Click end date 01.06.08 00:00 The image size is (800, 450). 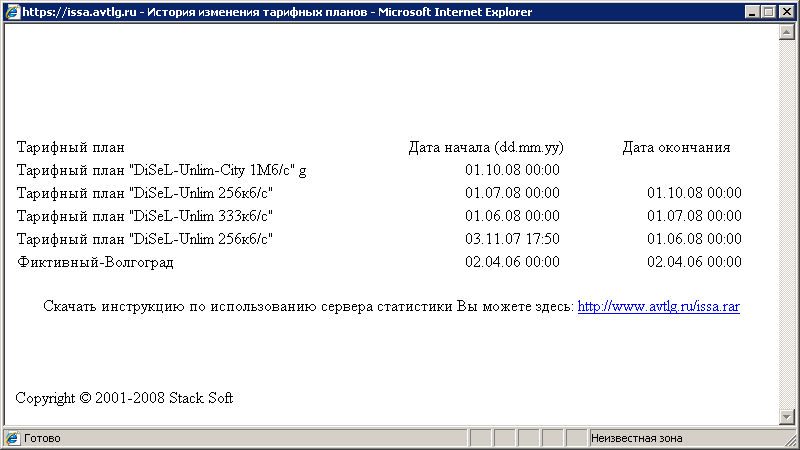click(x=694, y=239)
